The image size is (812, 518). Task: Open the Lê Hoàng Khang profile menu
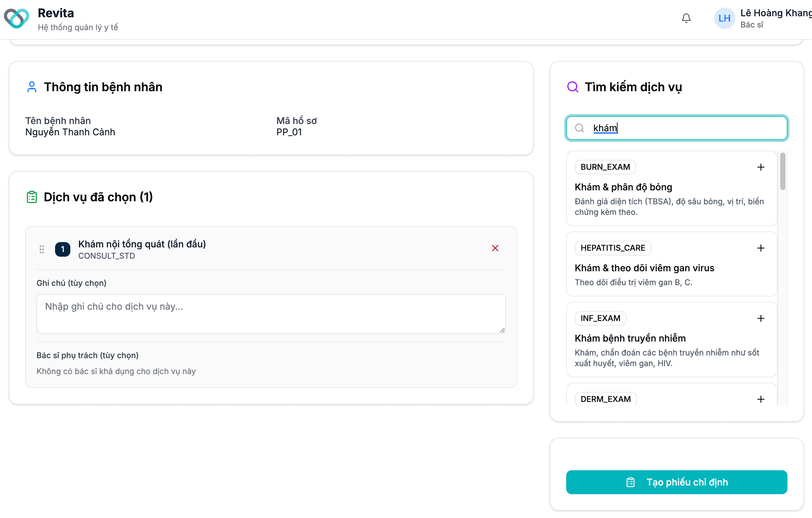(x=776, y=18)
